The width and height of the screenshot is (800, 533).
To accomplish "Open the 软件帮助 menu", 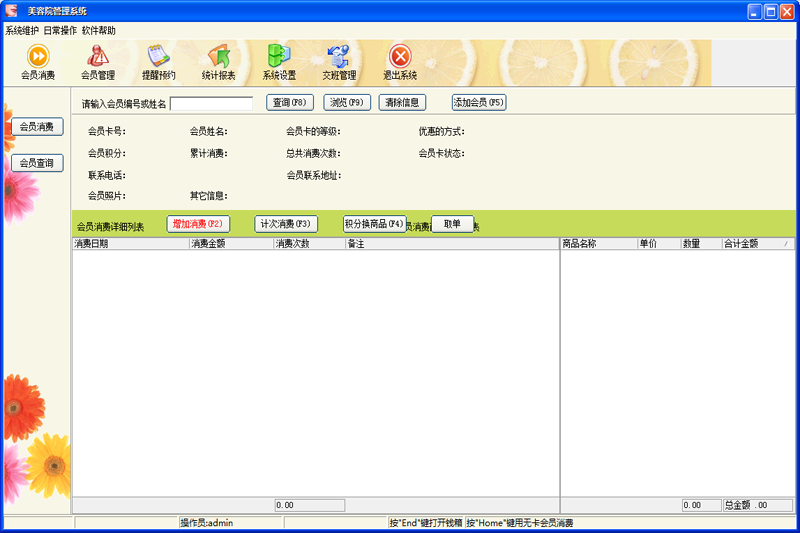I will coord(98,31).
